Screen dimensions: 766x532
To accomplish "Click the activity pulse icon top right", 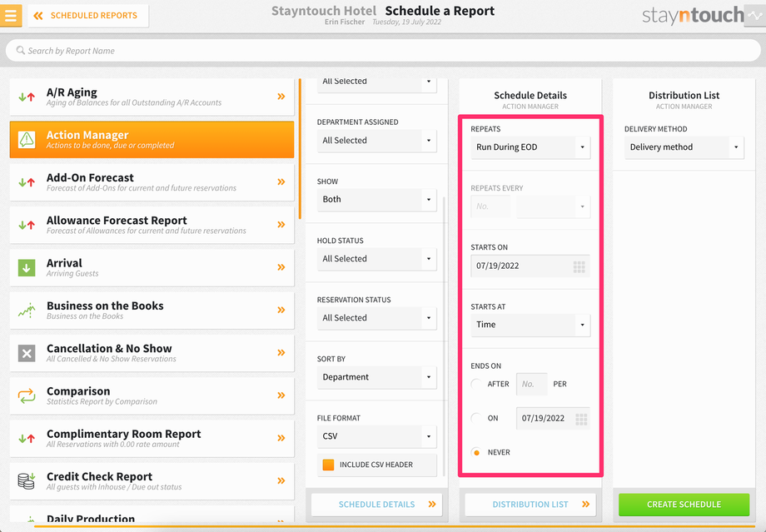I will coord(755,16).
